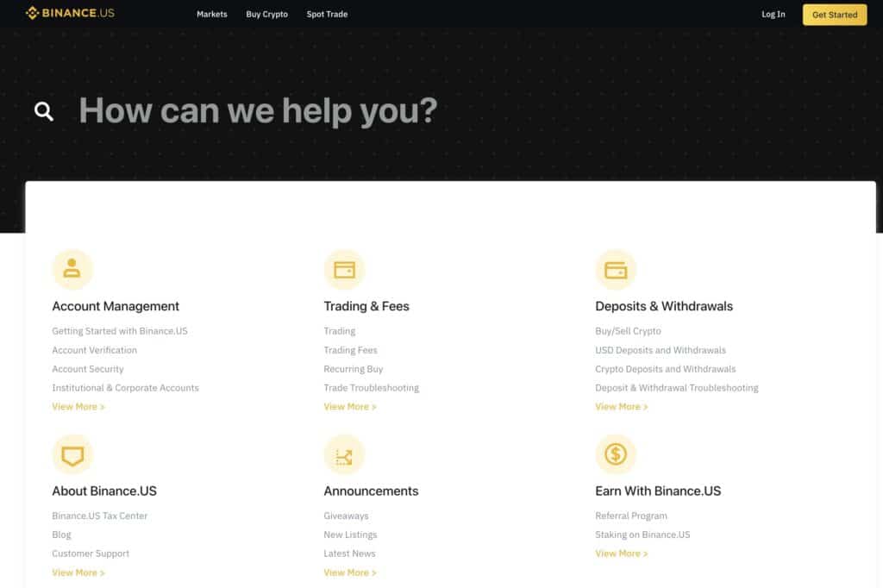The image size is (883, 588).
Task: Open the Markets menu item
Action: 212,15
